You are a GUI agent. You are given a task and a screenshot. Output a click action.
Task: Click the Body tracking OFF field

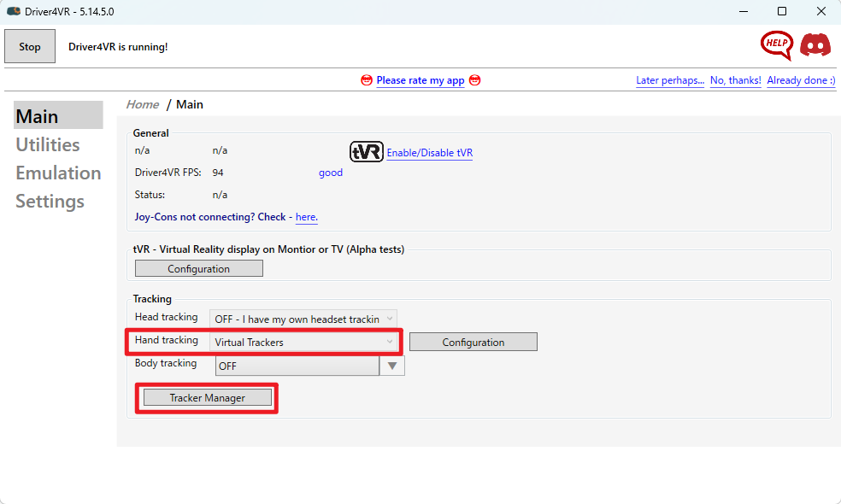click(297, 366)
